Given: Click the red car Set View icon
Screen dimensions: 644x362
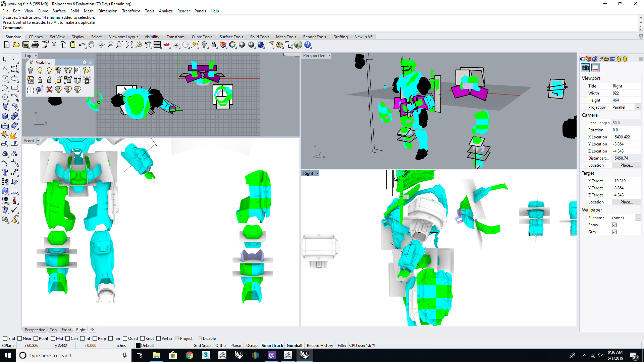Looking at the screenshot, I should (167, 45).
